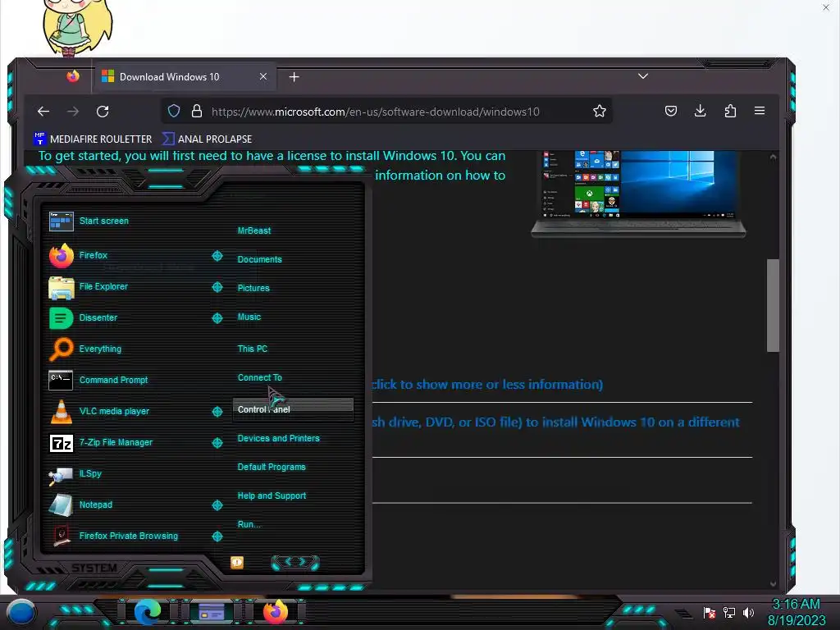Open Default Programs
The height and width of the screenshot is (630, 840).
pos(272,467)
